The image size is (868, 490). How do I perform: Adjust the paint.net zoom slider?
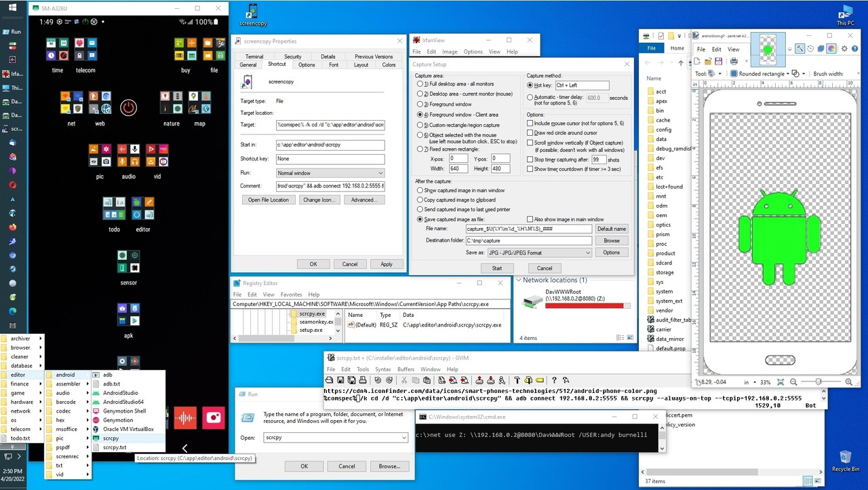click(818, 382)
